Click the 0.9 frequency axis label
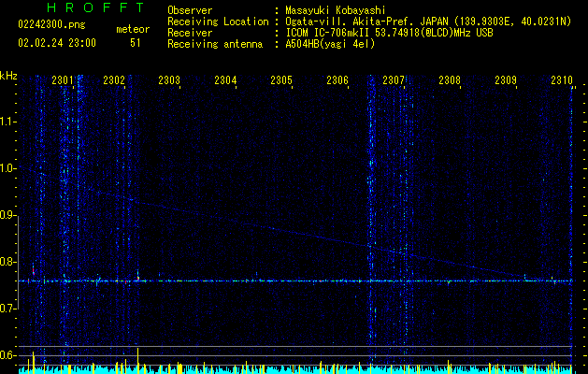Image resolution: width=588 pixels, height=374 pixels. click(8, 215)
